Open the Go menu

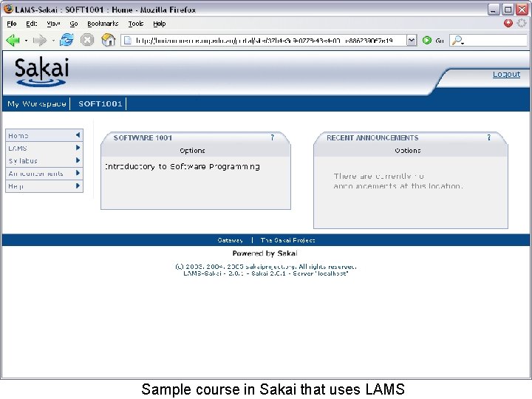pos(74,24)
